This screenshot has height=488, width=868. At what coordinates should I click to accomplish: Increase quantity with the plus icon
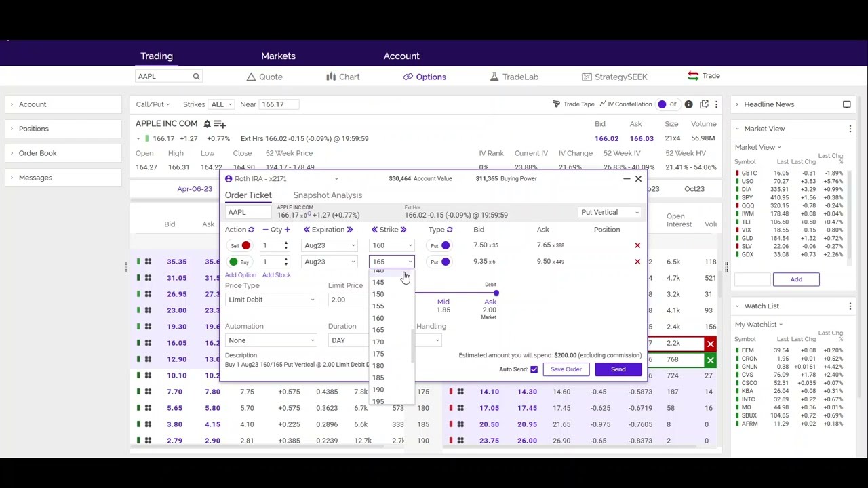(288, 230)
